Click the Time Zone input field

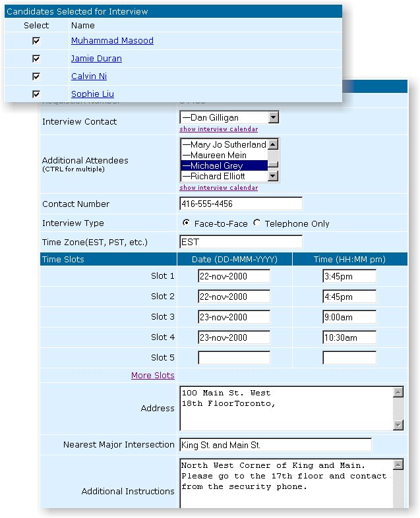[x=241, y=242]
